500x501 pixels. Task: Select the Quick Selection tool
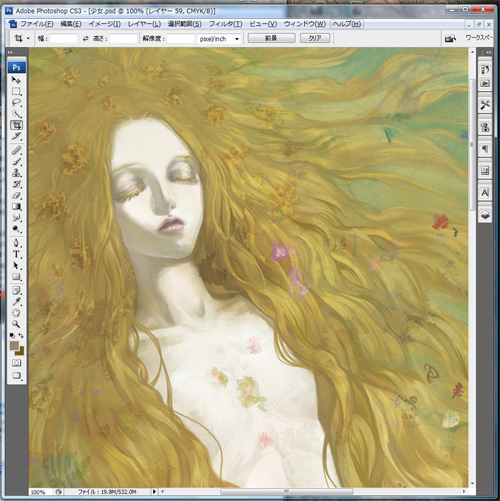[x=16, y=114]
